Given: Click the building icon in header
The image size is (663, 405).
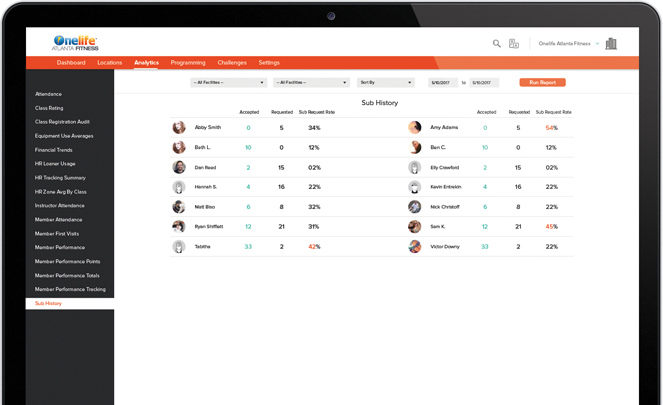Looking at the screenshot, I should pyautogui.click(x=611, y=44).
